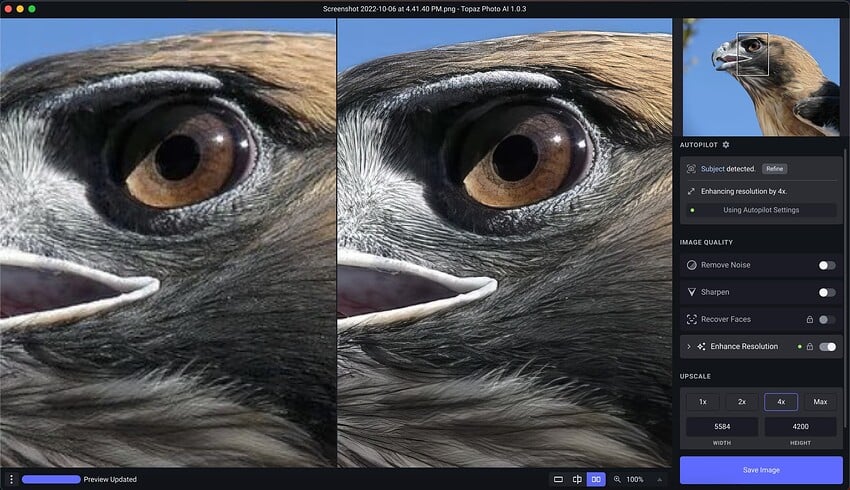Click the 'Preview Updated' status text
Image resolution: width=850 pixels, height=490 pixels.
pos(110,479)
